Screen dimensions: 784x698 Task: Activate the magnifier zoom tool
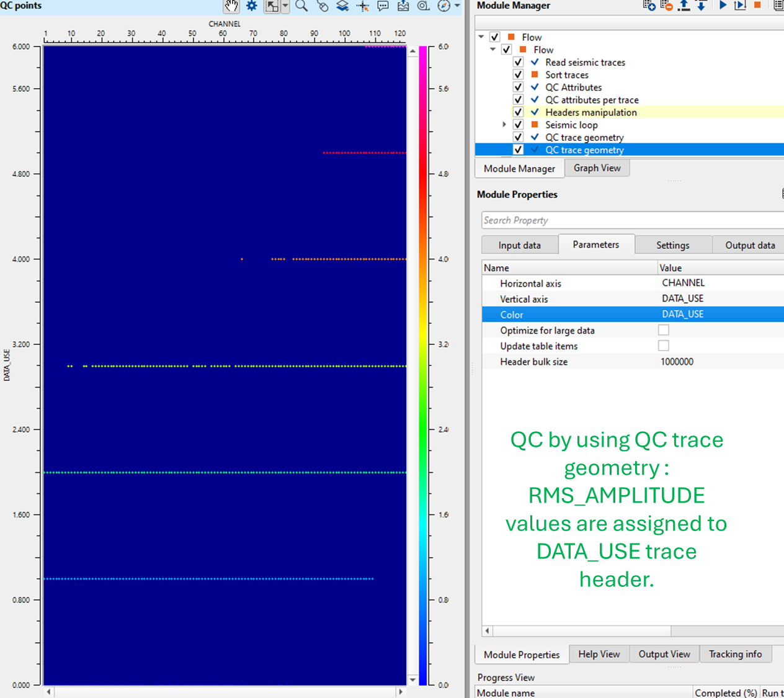coord(301,6)
